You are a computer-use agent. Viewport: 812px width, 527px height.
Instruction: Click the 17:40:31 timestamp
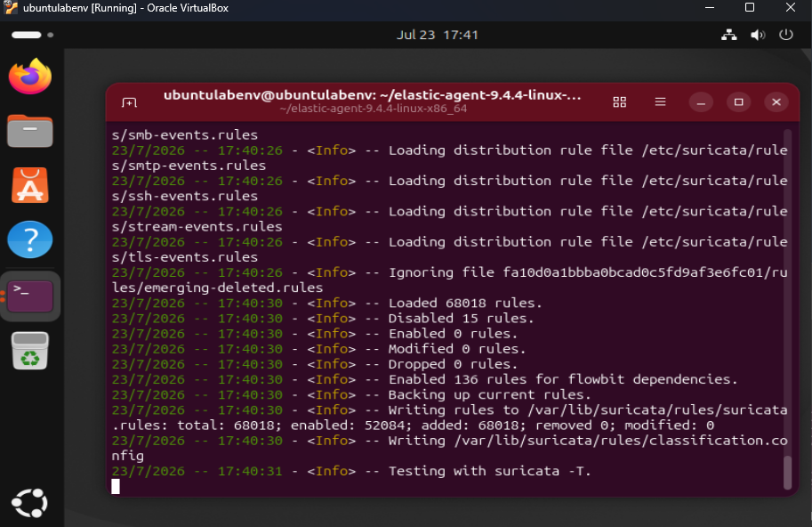[250, 471]
